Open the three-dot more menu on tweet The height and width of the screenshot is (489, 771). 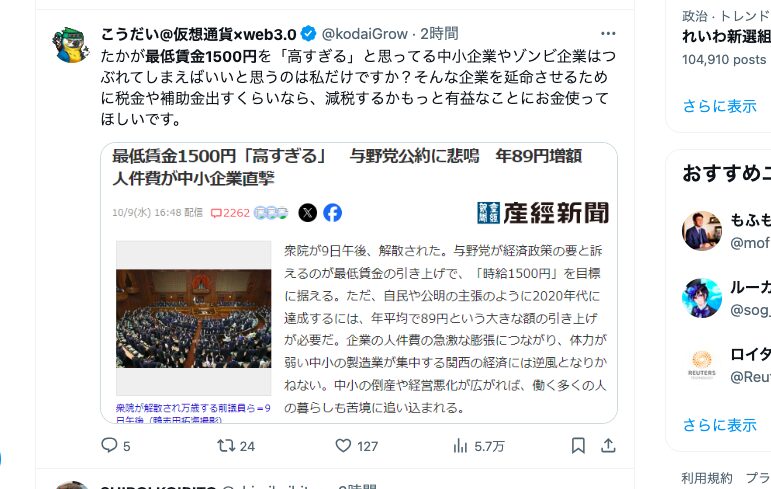click(608, 33)
